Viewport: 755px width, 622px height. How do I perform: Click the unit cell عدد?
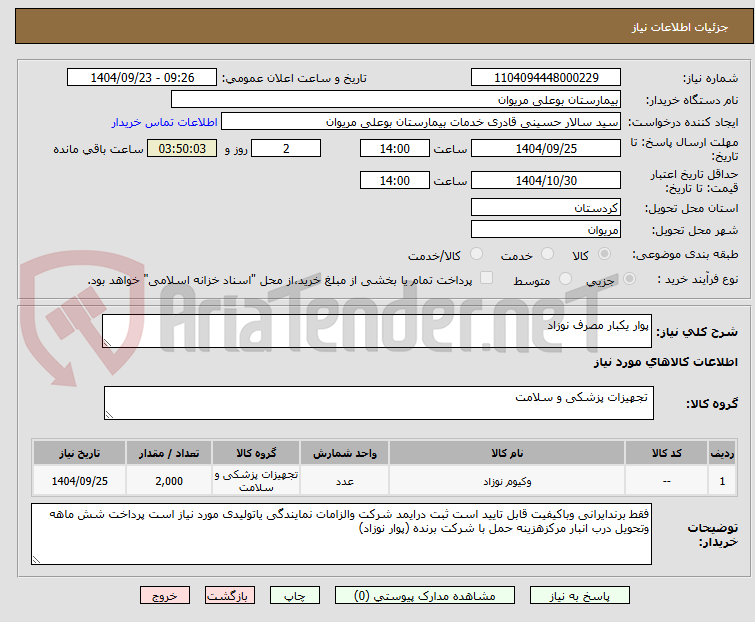click(x=345, y=480)
